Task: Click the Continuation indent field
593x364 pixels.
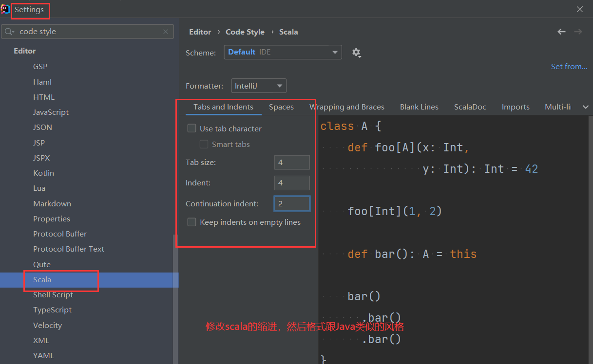Action: pyautogui.click(x=292, y=203)
